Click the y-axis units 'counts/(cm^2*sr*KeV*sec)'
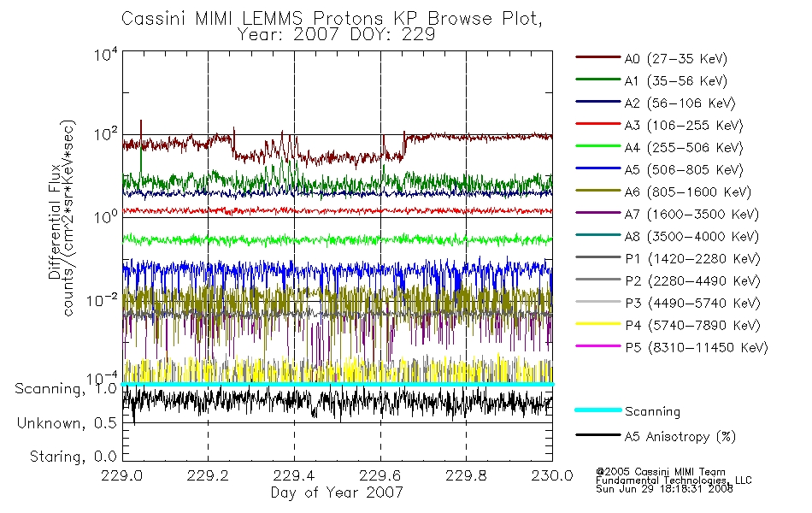This screenshot has height=513, width=812. (69, 218)
